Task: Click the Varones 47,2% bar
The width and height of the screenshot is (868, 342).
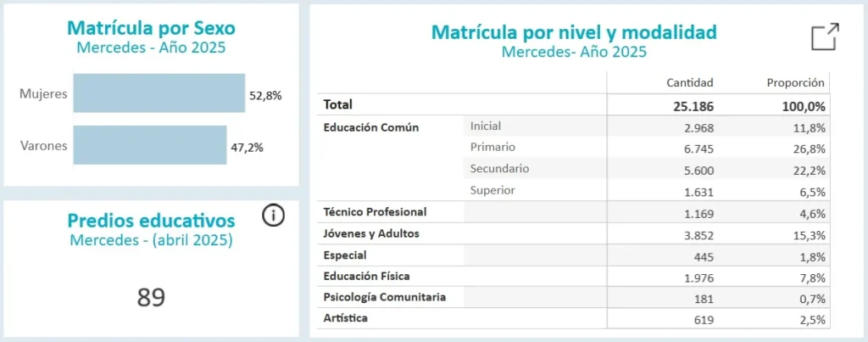Action: click(150, 145)
